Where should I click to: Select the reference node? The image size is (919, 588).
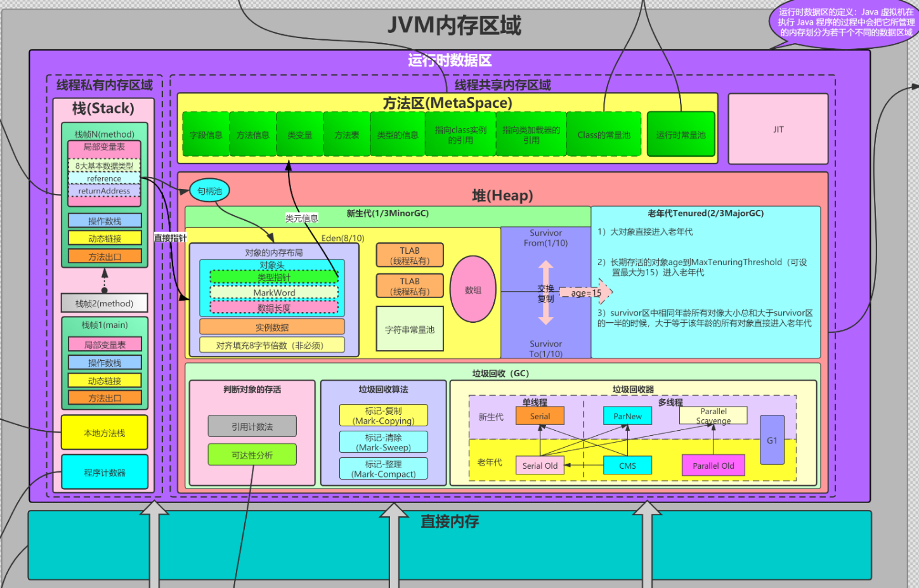click(105, 178)
